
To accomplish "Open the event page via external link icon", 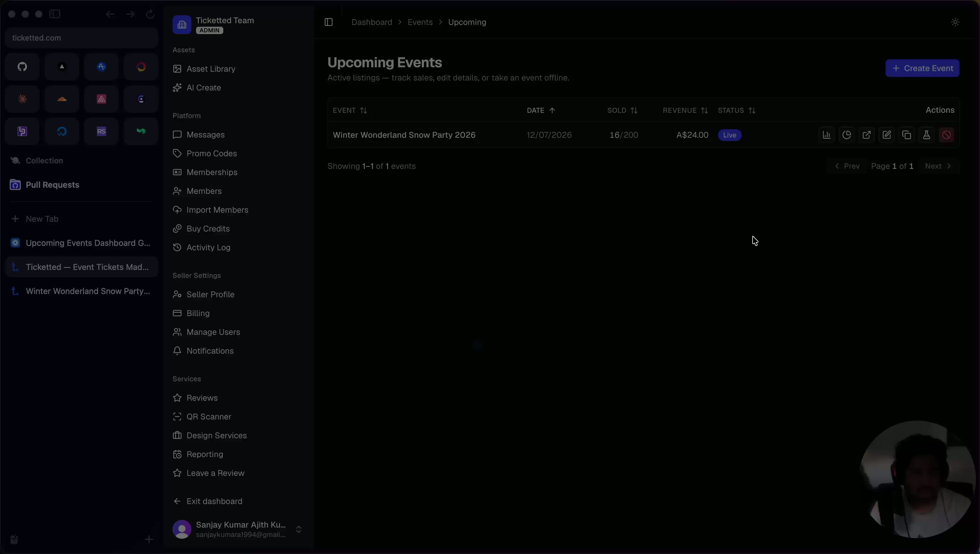I will [867, 135].
